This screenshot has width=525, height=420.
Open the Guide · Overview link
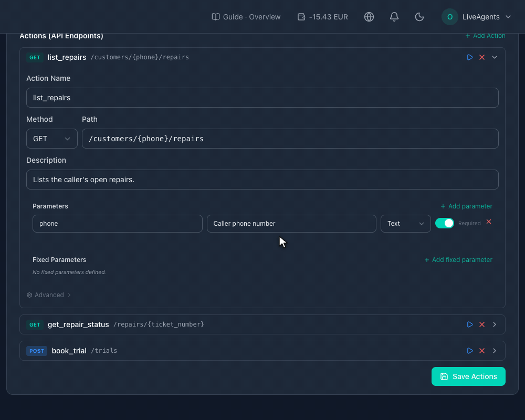click(x=246, y=17)
